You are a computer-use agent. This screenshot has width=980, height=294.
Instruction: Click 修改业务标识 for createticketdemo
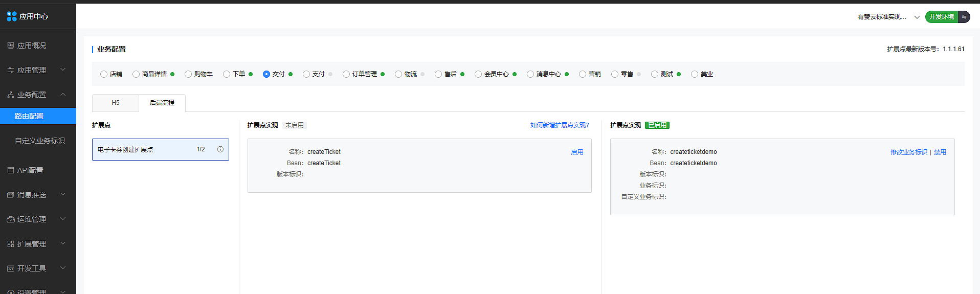pyautogui.click(x=908, y=152)
